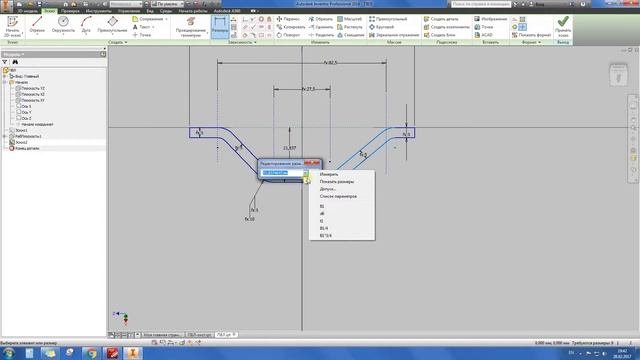The height and width of the screenshot is (360, 640).
Task: Activate the Размеры dimension tool
Action: 220,27
